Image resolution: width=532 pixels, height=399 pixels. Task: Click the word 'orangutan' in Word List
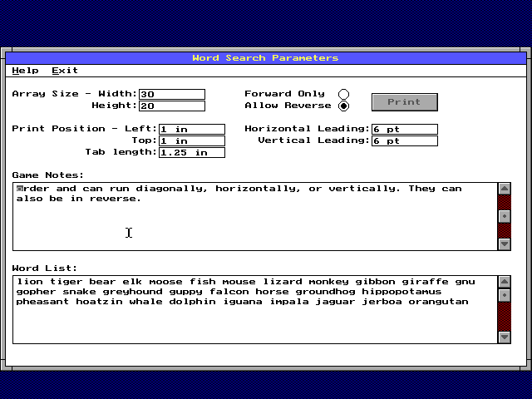[x=438, y=302]
